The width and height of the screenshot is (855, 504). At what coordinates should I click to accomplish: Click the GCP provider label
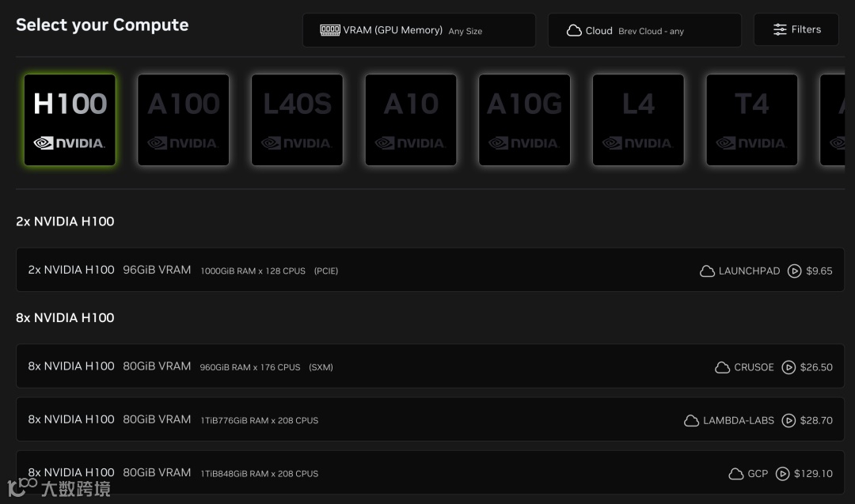(x=758, y=474)
